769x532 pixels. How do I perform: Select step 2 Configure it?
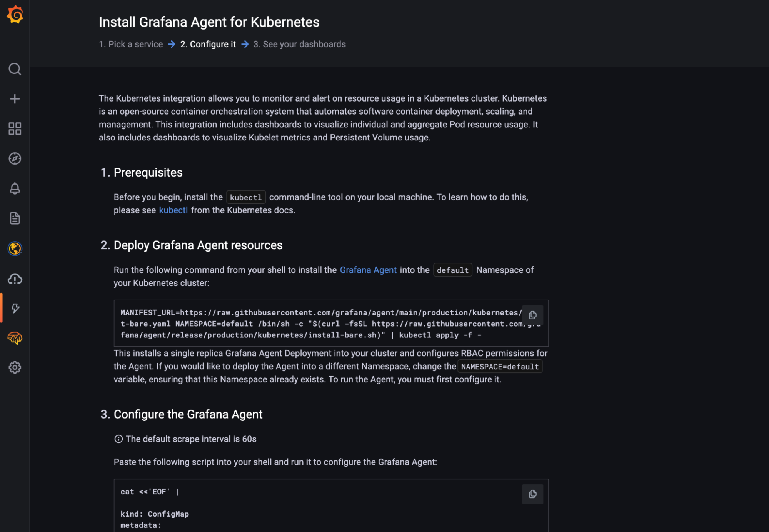(x=208, y=44)
